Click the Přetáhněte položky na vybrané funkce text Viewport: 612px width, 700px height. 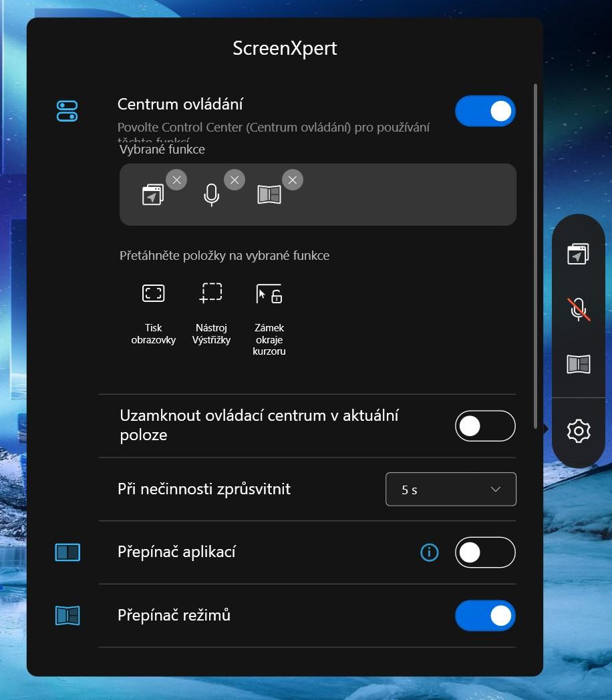point(224,255)
